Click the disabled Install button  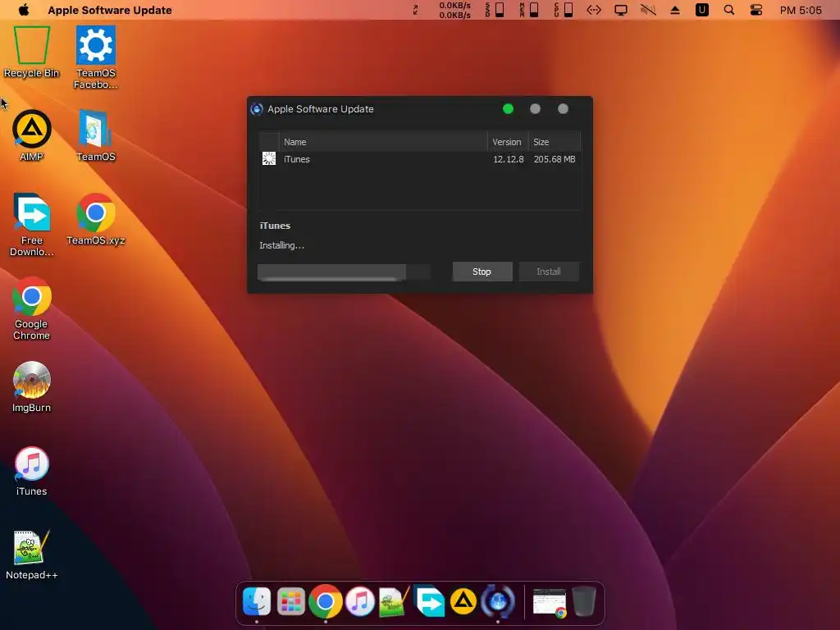[x=549, y=272]
